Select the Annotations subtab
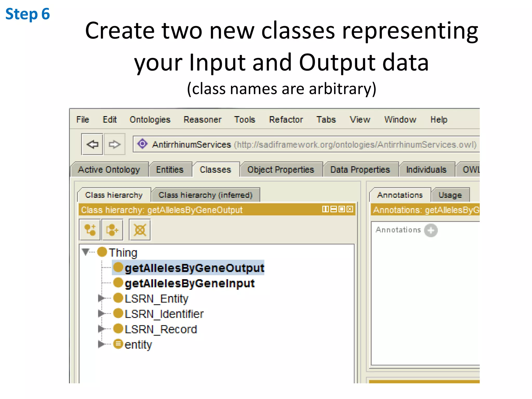Image resolution: width=532 pixels, height=399 pixels. [x=400, y=195]
